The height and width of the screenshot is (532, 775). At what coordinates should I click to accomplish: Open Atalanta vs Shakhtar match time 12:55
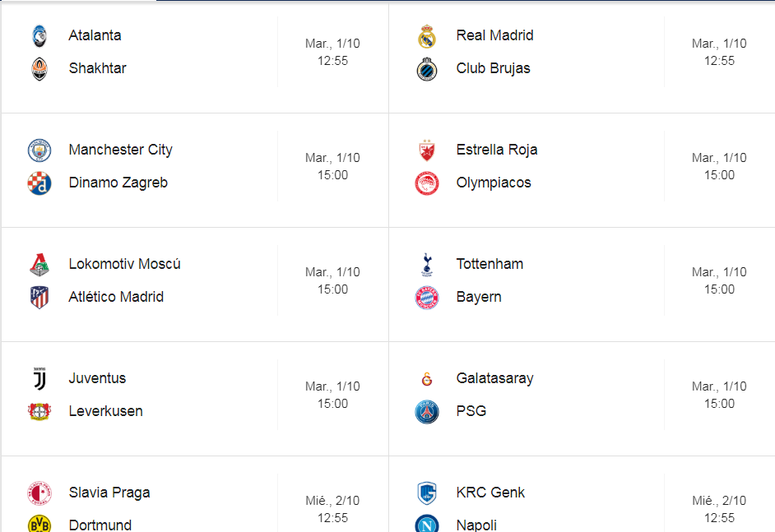click(x=332, y=61)
